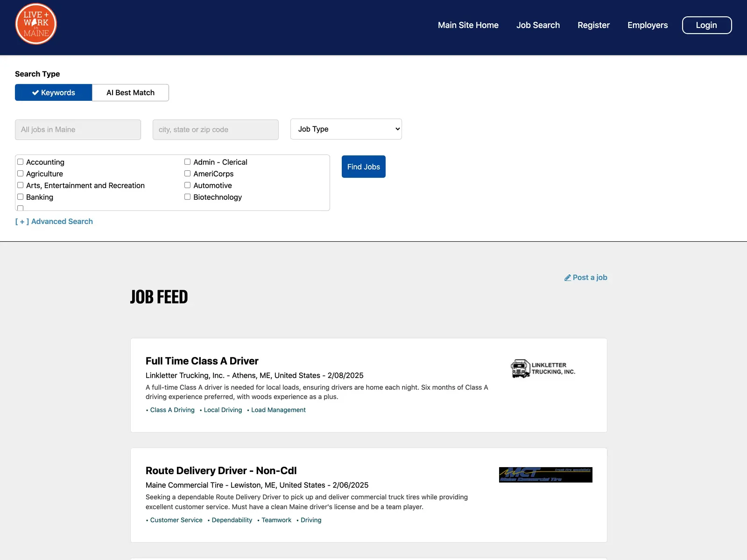Check the Accounting checkbox
This screenshot has height=560, width=747.
pos(21,162)
